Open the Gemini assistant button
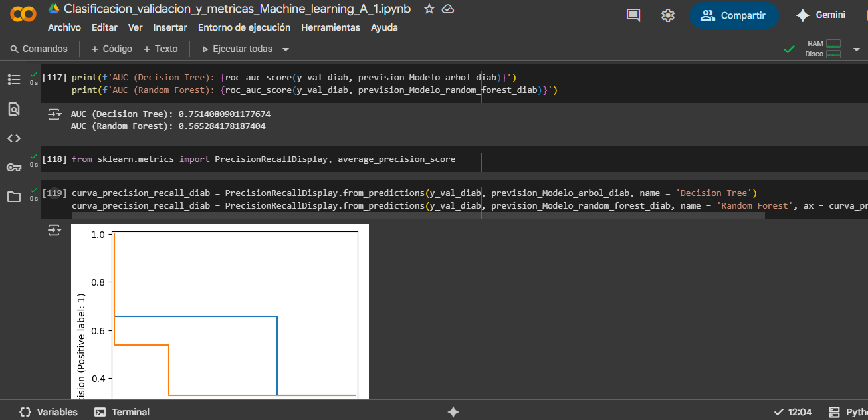This screenshot has width=868, height=420. 821,15
